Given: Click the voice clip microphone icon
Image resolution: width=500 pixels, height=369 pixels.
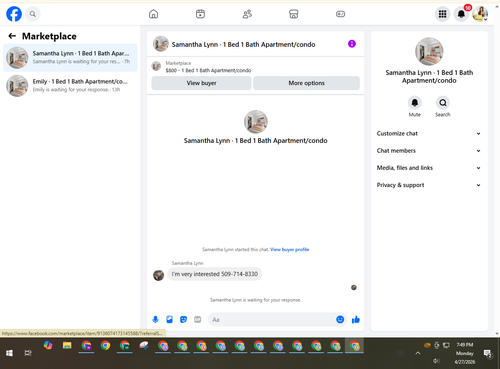Looking at the screenshot, I should pyautogui.click(x=155, y=320).
